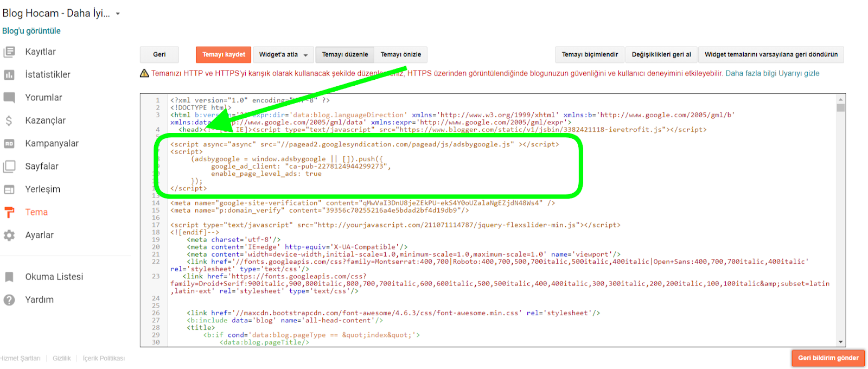Click the p:domain_verify meta line
Screen dimensions: 868x369
(320, 210)
